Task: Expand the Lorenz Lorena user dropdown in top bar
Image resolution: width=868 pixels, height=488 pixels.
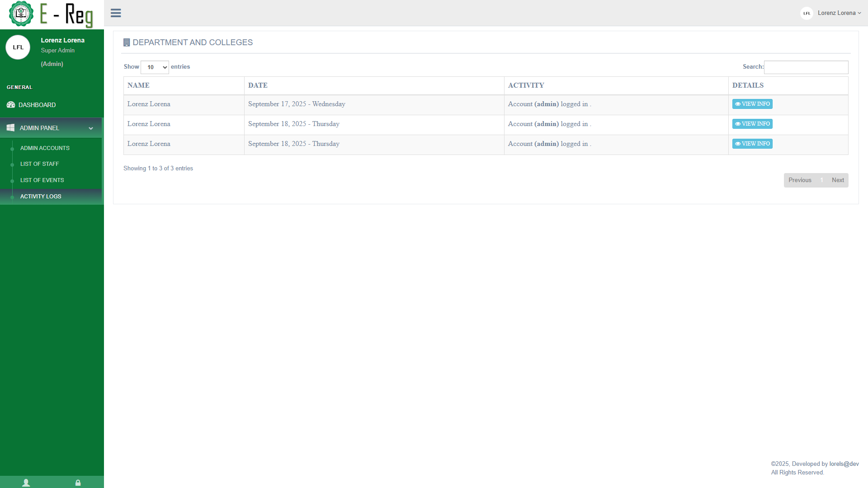Action: click(x=839, y=13)
